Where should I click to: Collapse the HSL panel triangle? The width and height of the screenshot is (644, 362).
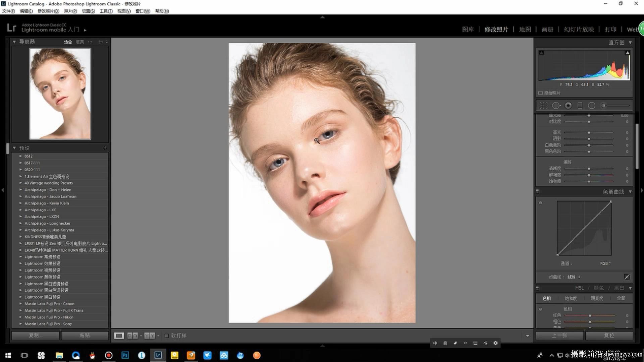tap(630, 288)
